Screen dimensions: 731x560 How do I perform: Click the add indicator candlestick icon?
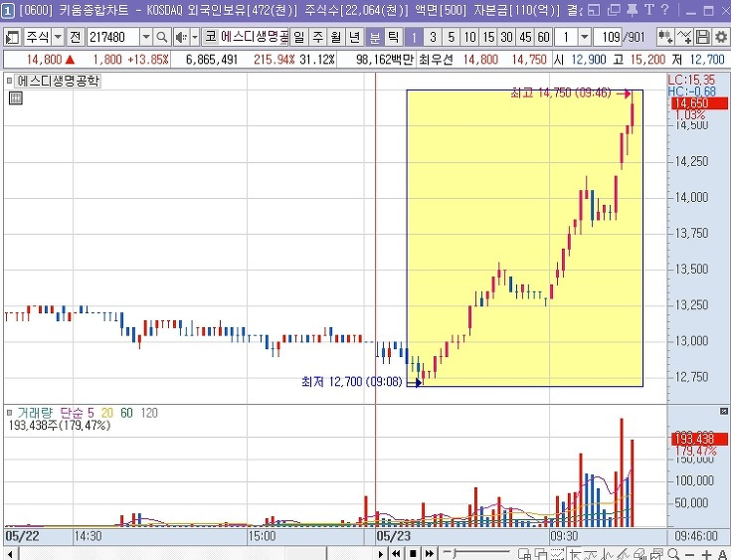(x=664, y=37)
